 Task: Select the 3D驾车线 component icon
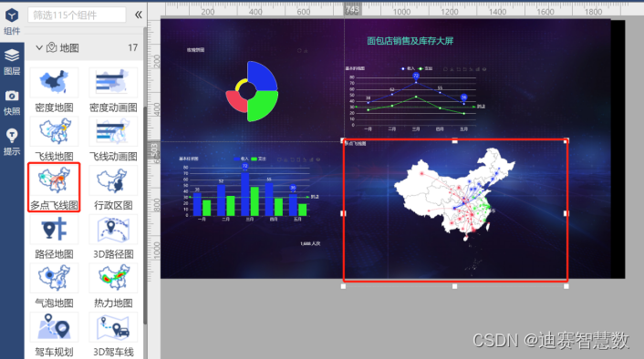(113, 327)
